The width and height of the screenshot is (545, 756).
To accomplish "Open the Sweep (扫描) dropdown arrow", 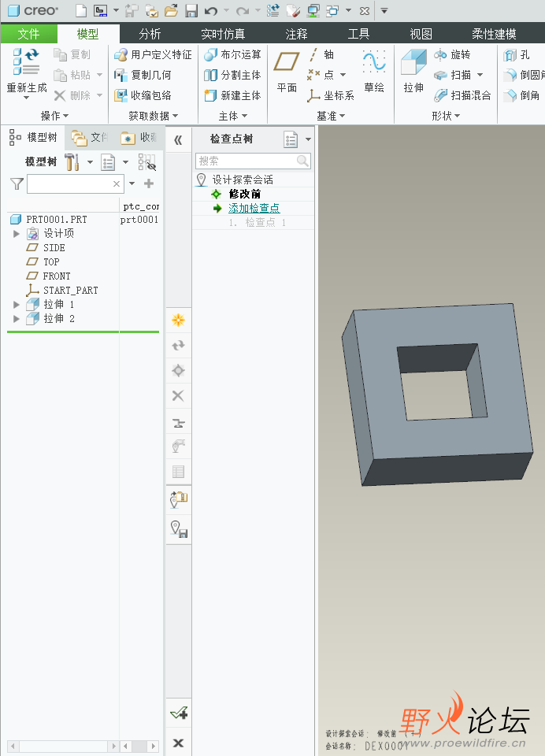I will (x=480, y=76).
